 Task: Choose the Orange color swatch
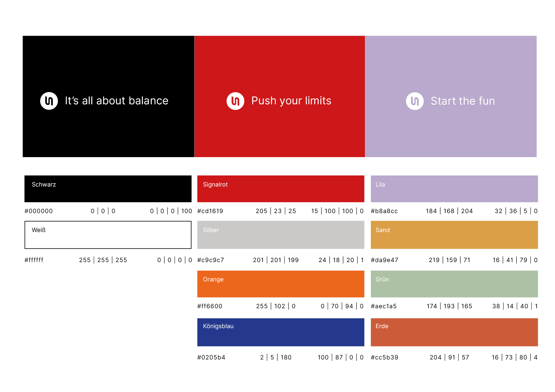pos(281,284)
